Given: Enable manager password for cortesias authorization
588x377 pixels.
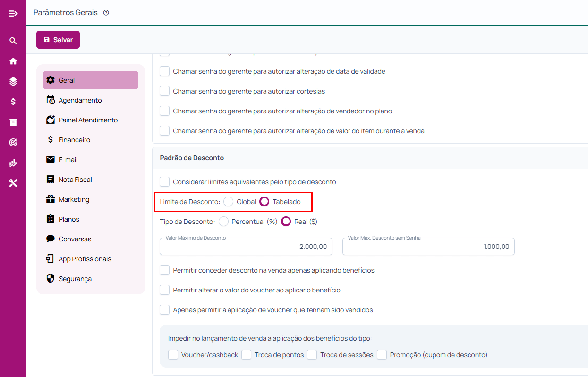Looking at the screenshot, I should [164, 91].
